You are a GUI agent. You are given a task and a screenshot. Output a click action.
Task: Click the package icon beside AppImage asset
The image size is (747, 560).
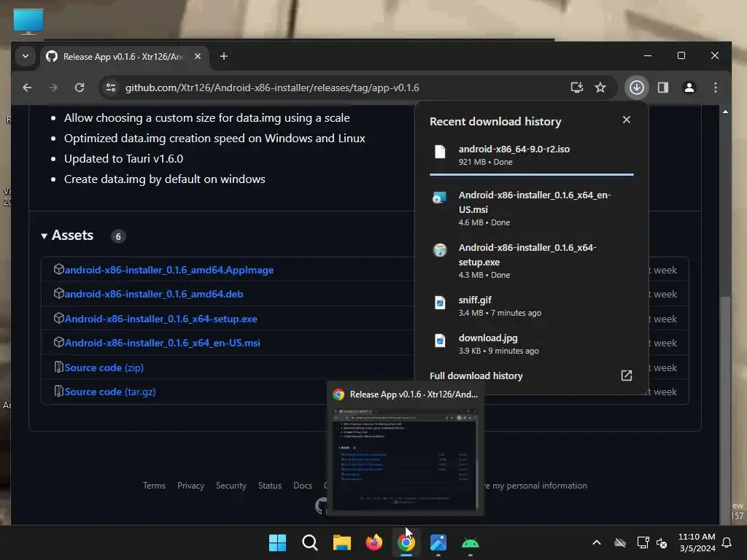coord(58,270)
